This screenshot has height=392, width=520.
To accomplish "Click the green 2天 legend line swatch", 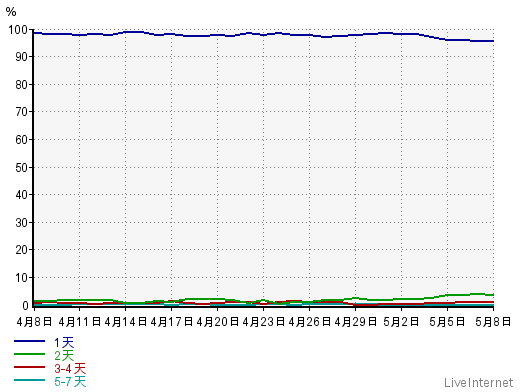I will point(29,354).
